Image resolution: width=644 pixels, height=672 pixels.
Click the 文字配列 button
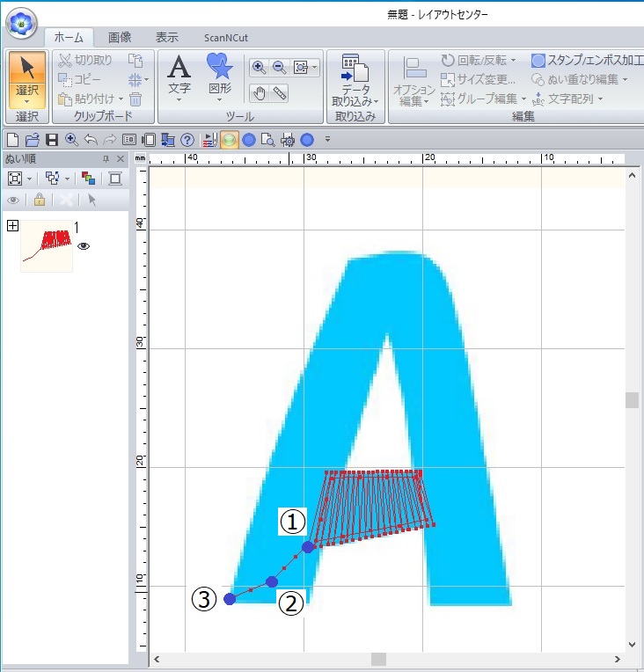point(567,99)
